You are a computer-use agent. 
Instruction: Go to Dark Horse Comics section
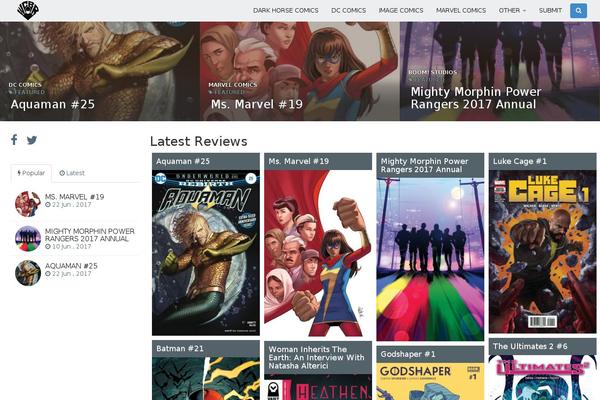tap(285, 10)
